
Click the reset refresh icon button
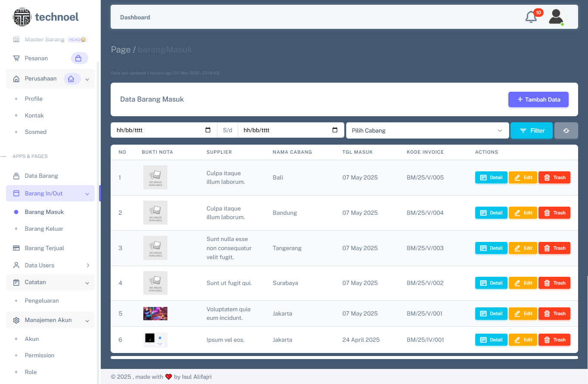[566, 130]
